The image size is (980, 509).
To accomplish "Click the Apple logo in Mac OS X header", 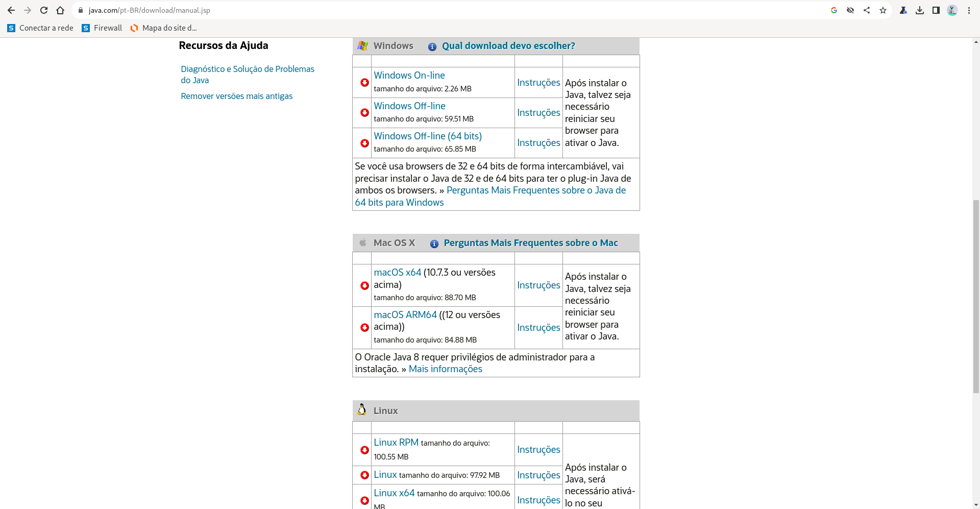I will tap(363, 243).
